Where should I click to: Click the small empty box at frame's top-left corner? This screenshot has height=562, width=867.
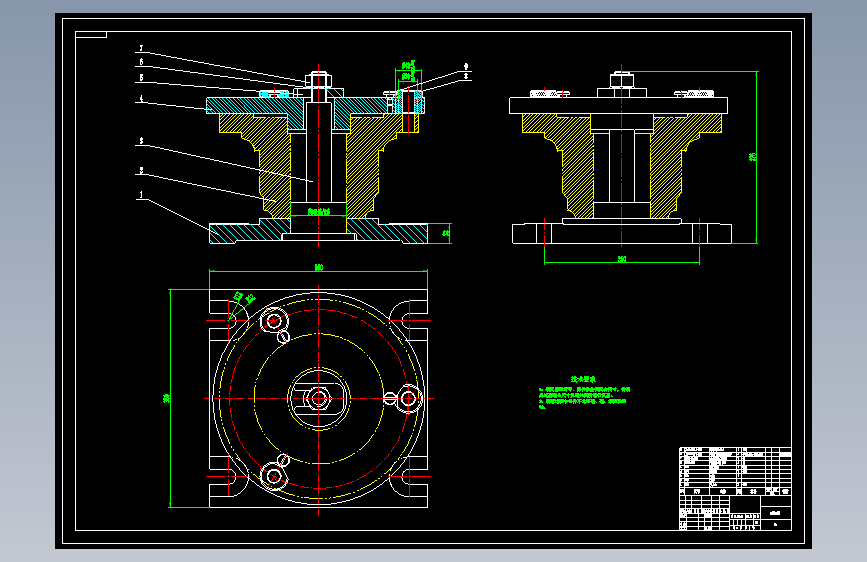pyautogui.click(x=91, y=35)
